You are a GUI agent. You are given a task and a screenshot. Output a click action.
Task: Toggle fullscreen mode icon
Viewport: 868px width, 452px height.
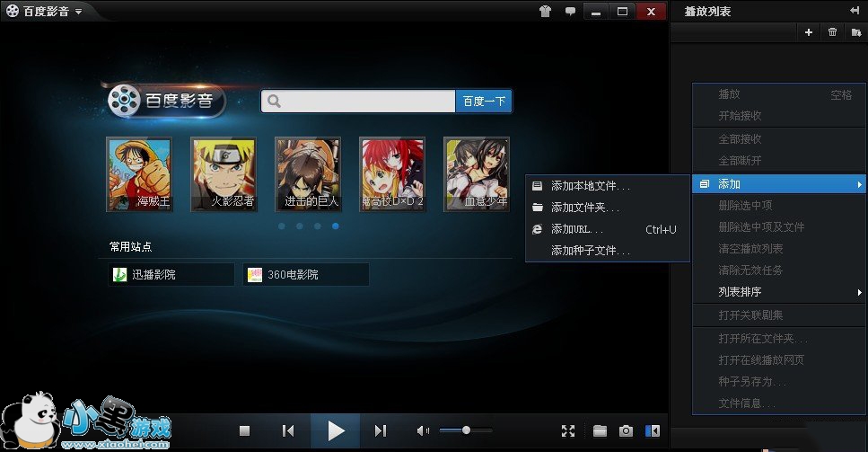568,431
